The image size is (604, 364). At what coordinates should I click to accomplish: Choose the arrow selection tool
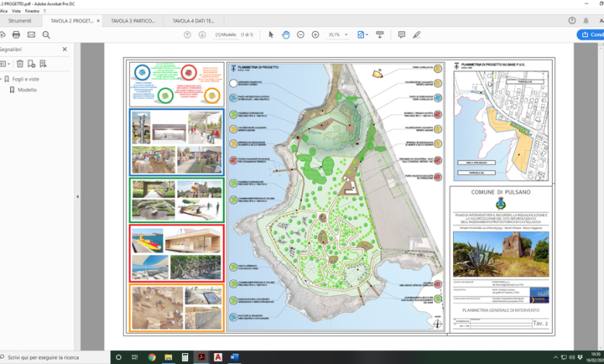pos(271,35)
